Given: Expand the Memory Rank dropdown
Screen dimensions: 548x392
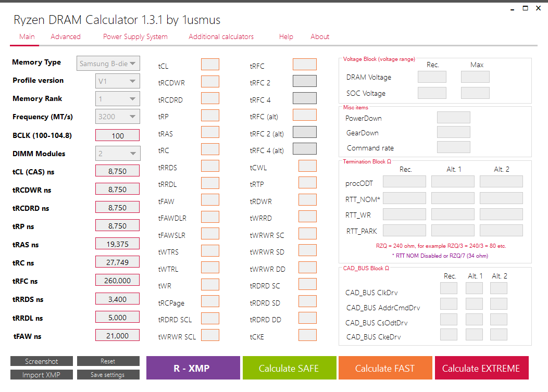Looking at the screenshot, I should [x=117, y=99].
